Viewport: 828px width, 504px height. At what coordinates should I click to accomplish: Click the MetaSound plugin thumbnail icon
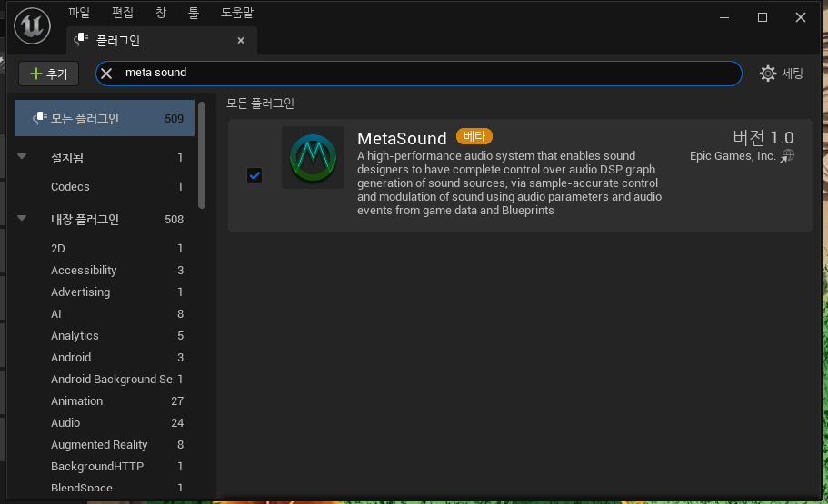(x=314, y=157)
